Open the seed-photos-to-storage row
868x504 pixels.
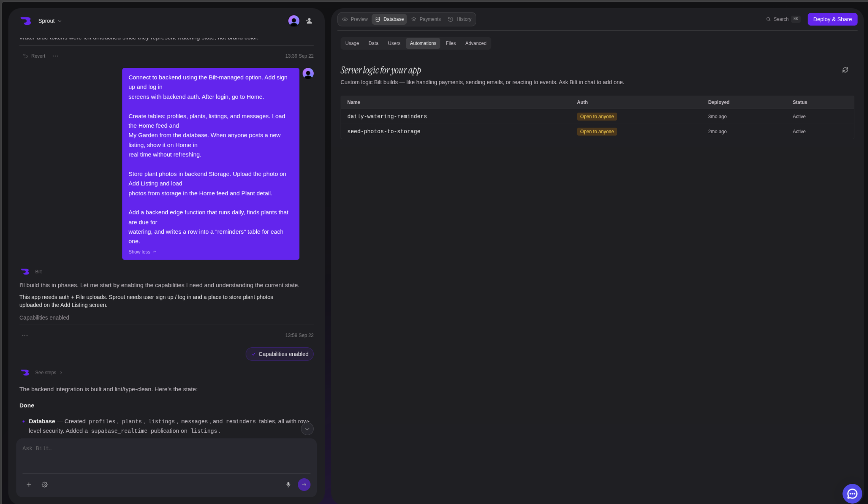coord(597,132)
